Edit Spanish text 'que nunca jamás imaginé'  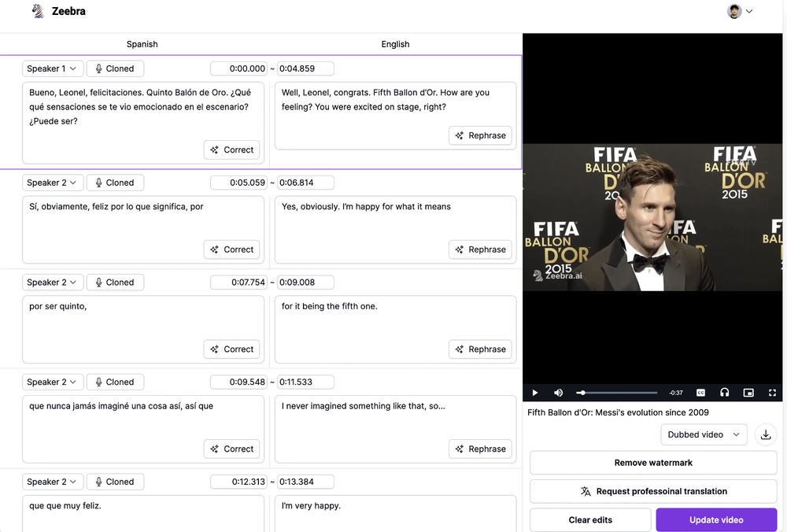tap(143, 429)
